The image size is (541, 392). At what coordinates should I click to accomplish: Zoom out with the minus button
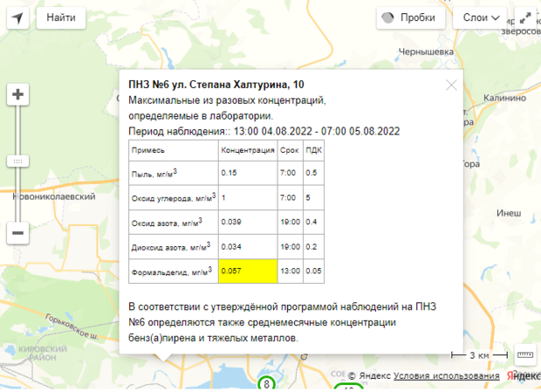[17, 233]
